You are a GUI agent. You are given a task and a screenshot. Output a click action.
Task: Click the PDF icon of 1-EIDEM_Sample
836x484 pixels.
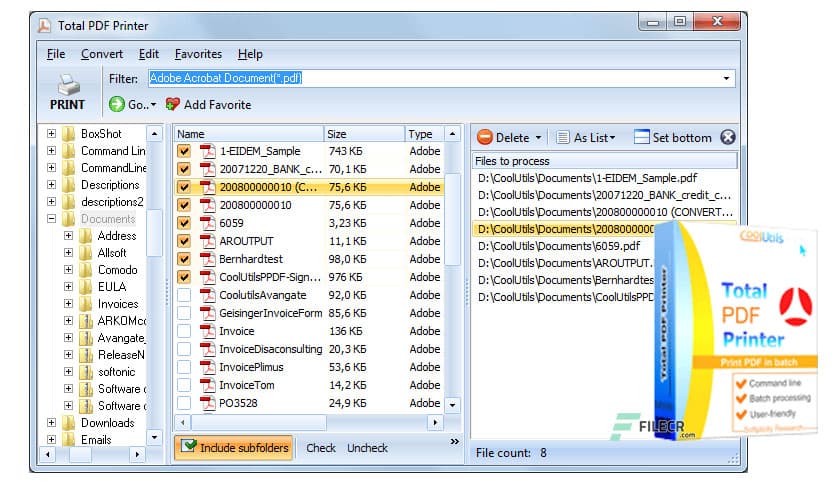pyautogui.click(x=207, y=151)
